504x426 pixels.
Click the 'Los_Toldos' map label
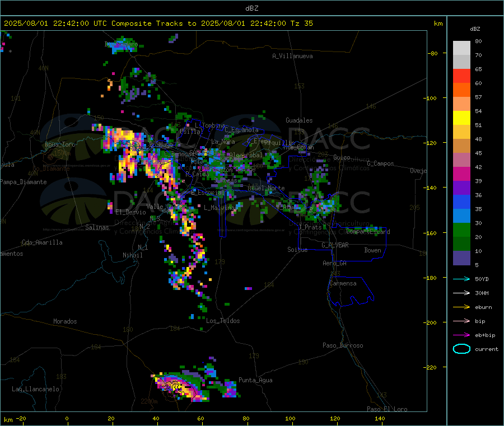[223, 321]
